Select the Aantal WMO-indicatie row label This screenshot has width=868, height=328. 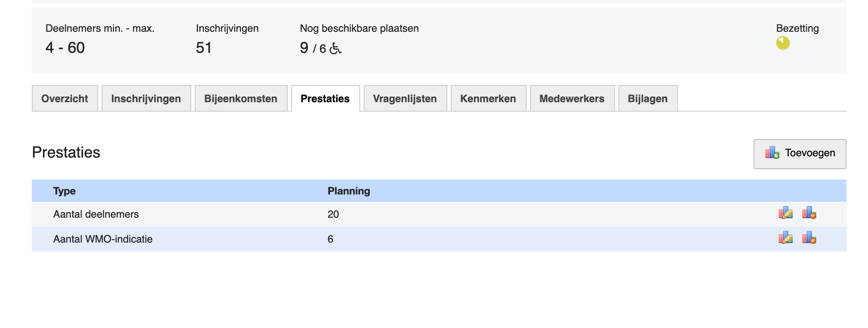[x=103, y=239]
